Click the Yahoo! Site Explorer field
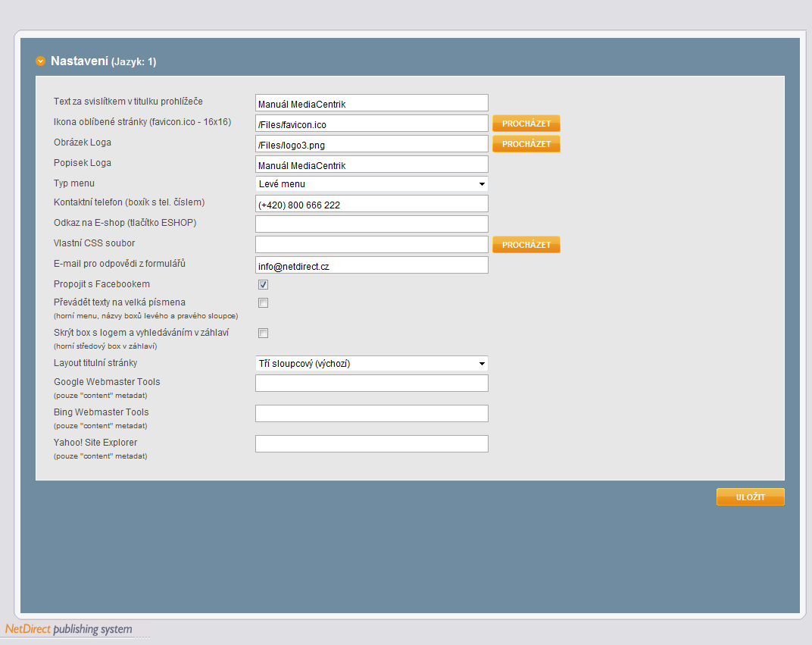The image size is (812, 645). tap(372, 443)
